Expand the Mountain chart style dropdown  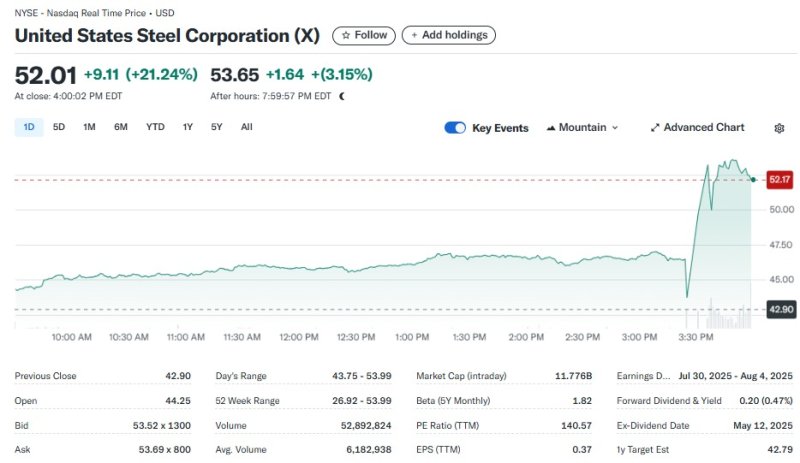coord(614,128)
